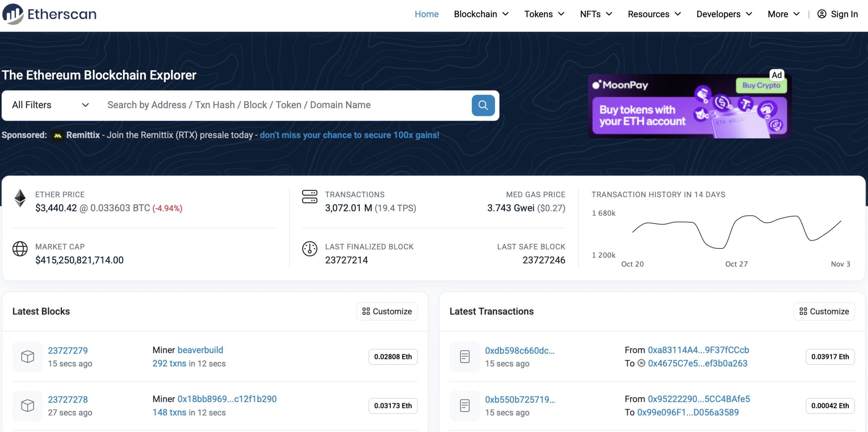Customize the Latest Blocks panel
Screen dimensions: 868x432
pyautogui.click(x=387, y=311)
